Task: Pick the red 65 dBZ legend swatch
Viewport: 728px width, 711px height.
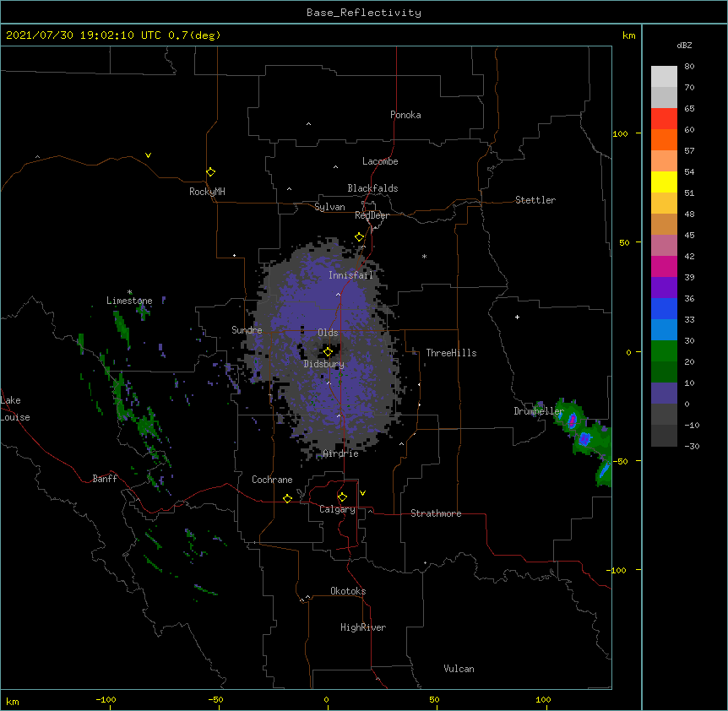Action: click(x=664, y=118)
